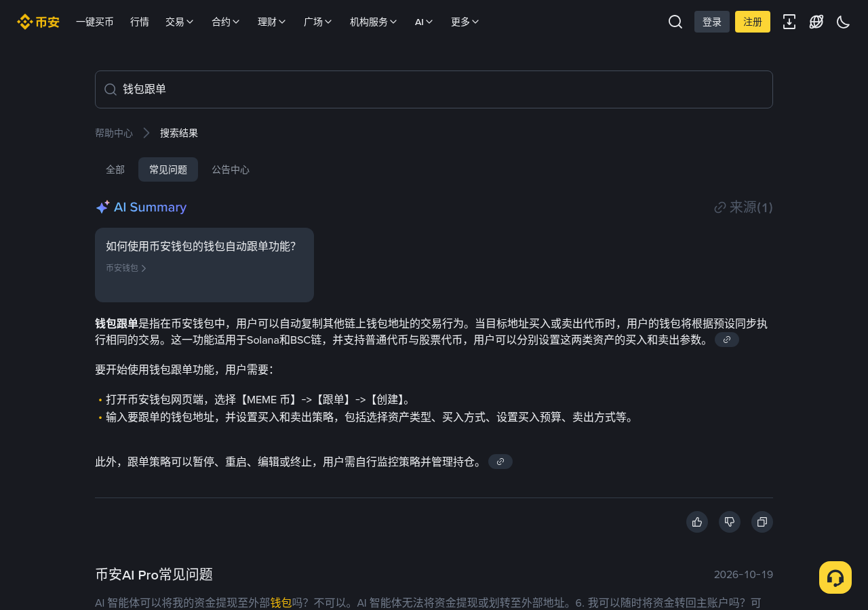This screenshot has width=868, height=610.
Task: Expand the 理财 dropdown menu
Action: pyautogui.click(x=272, y=22)
